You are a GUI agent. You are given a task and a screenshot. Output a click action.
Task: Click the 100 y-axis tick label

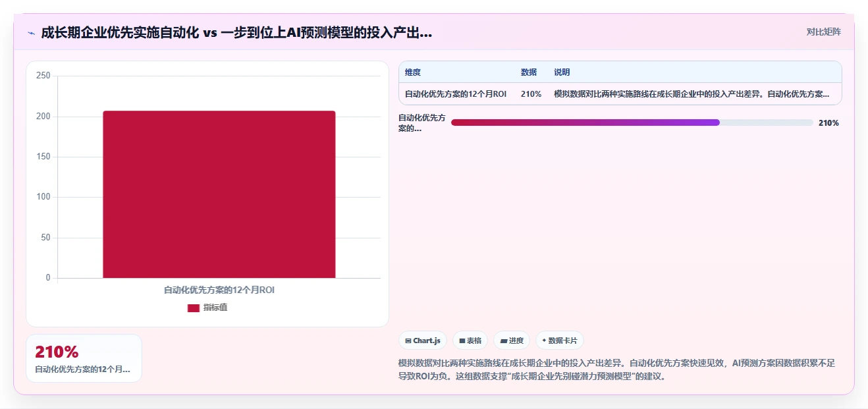pyautogui.click(x=43, y=197)
